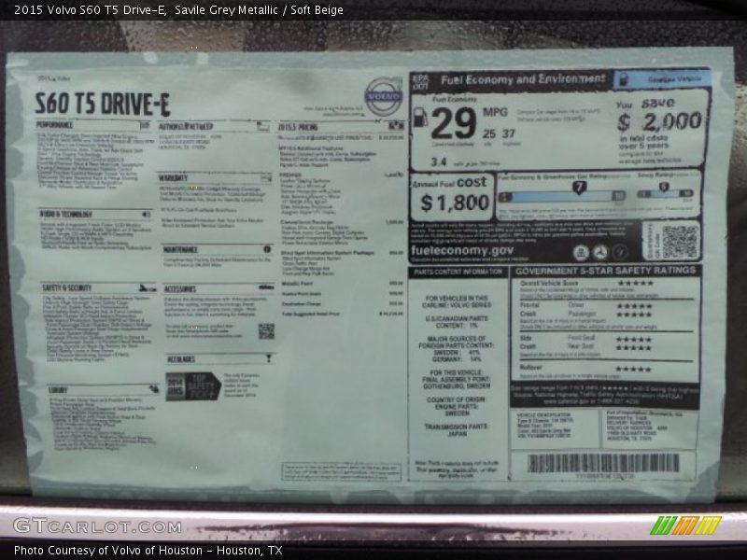Viewport: 747px width, 560px height.
Task: Click the Total Suggested Retail Price line
Action: [341, 314]
